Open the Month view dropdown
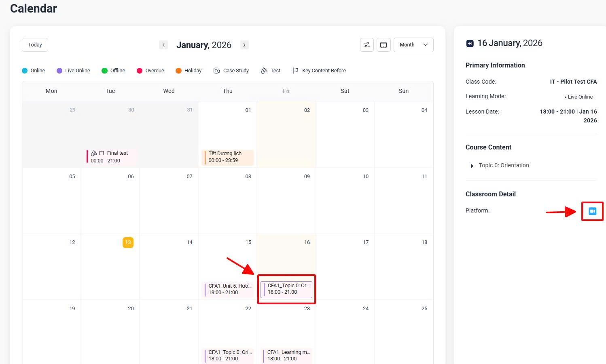 point(413,45)
